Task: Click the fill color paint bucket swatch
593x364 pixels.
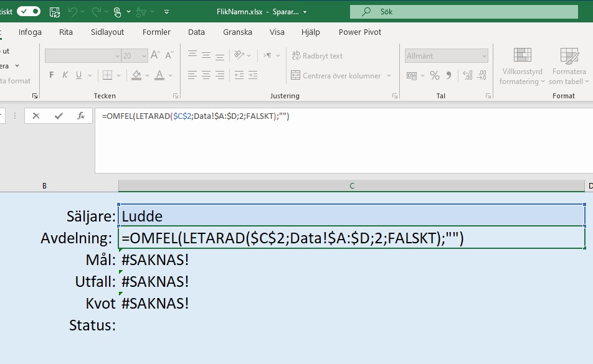Action: [x=136, y=75]
